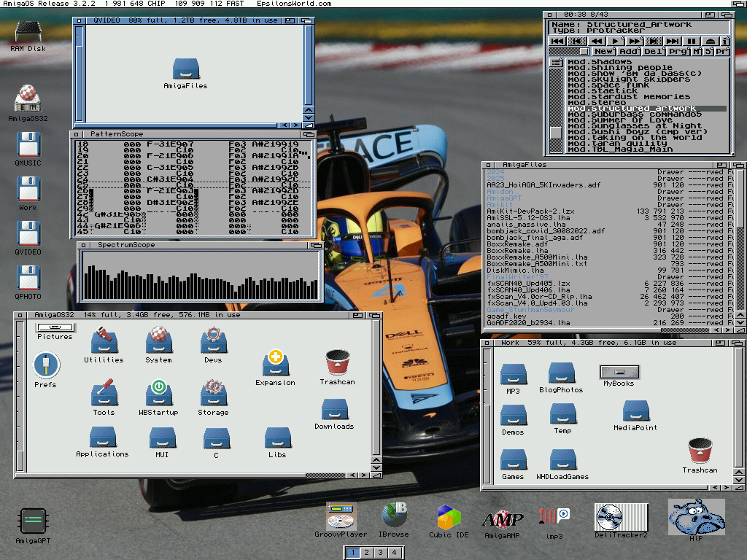Click the eject button in the player
Image resolution: width=747 pixels, height=560 pixels.
point(711,42)
